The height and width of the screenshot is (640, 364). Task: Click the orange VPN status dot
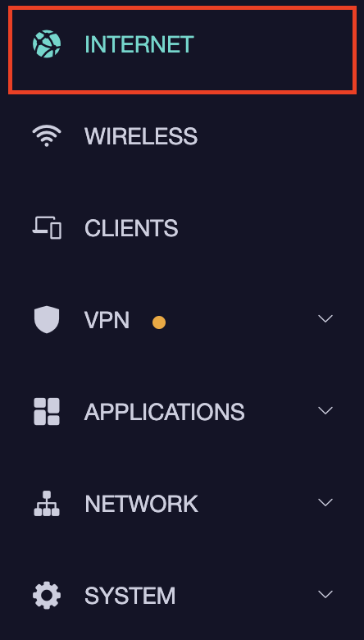tap(159, 322)
